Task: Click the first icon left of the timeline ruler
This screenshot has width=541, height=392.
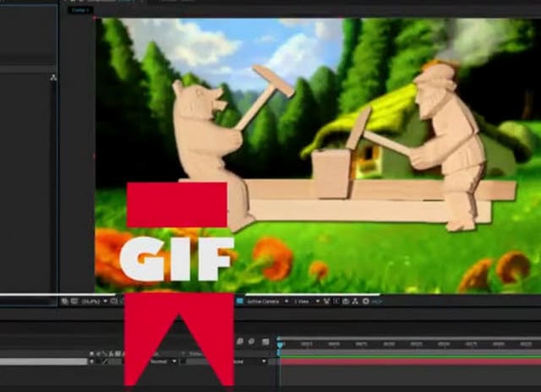Action: 240,341
